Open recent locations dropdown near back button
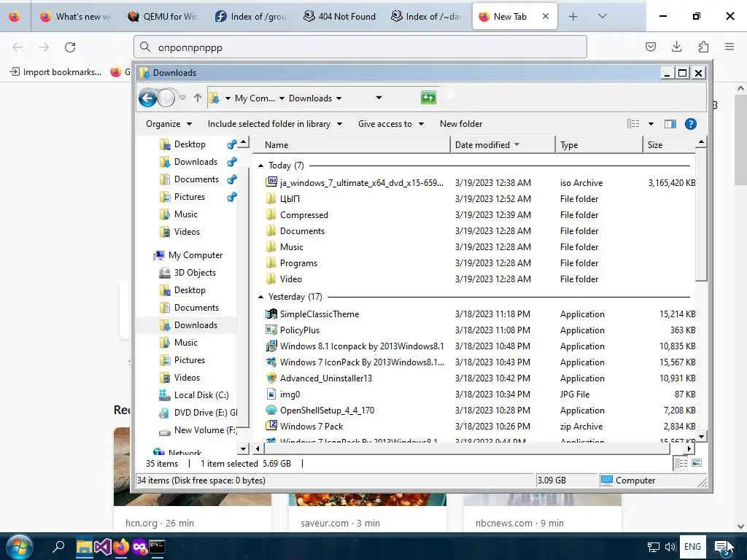The width and height of the screenshot is (747, 560). click(x=182, y=98)
